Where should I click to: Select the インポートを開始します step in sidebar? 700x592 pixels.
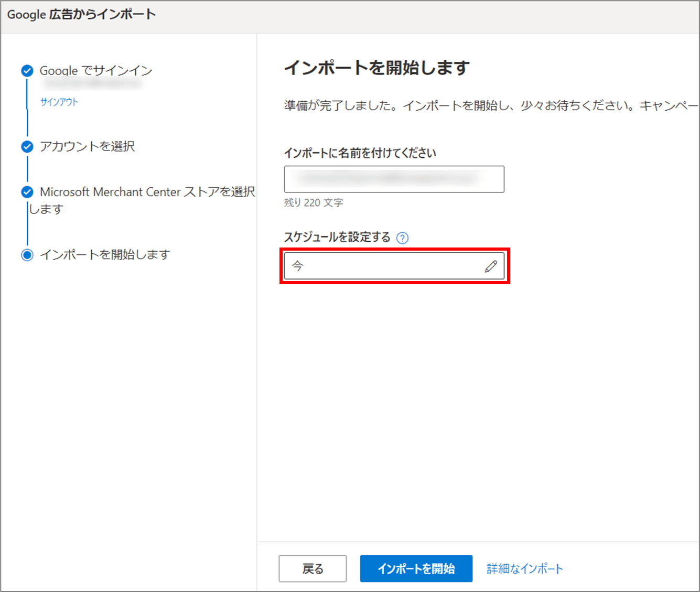(105, 255)
